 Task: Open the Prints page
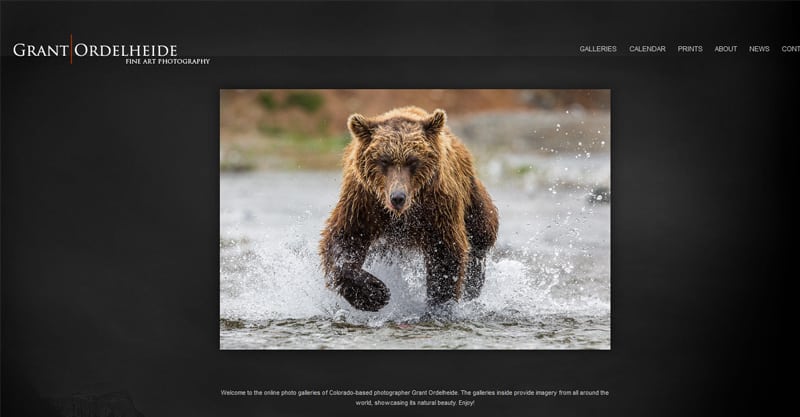pyautogui.click(x=690, y=49)
